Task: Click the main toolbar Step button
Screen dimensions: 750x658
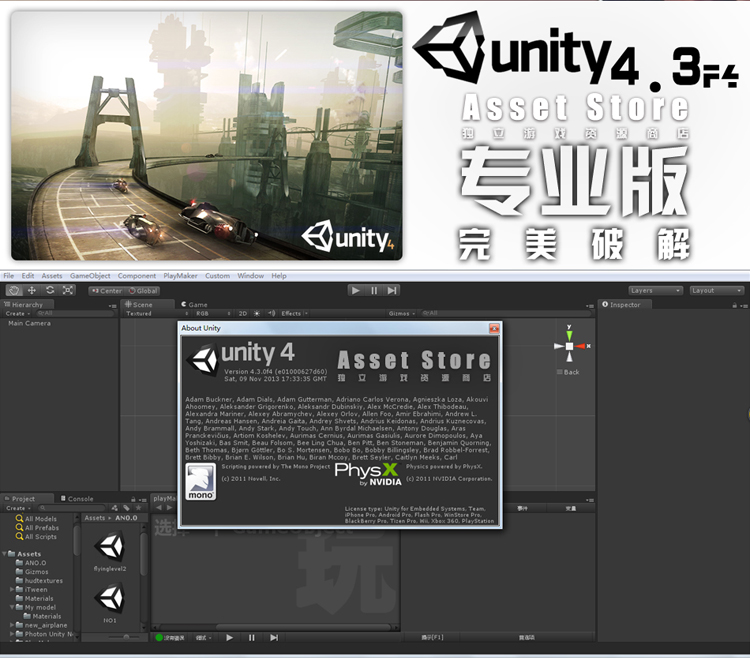Action: [392, 290]
